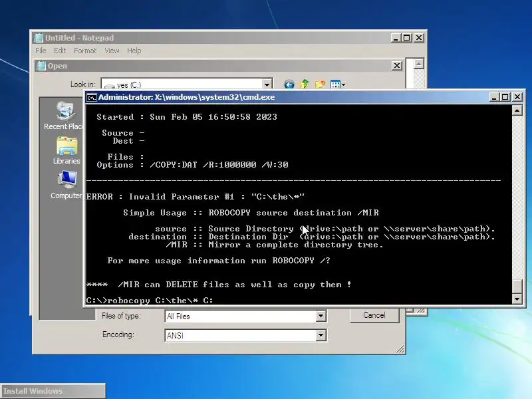This screenshot has height=399, width=532.
Task: Open the View menu in Notepad
Action: coord(112,51)
